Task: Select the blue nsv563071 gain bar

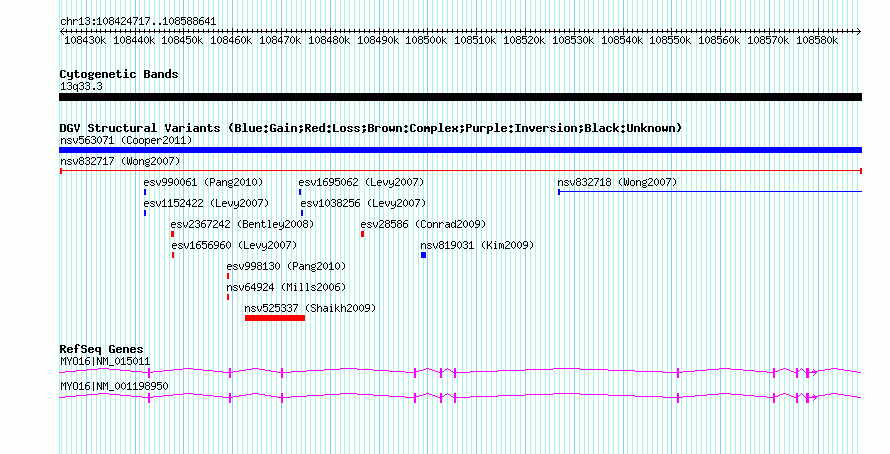Action: click(x=460, y=150)
